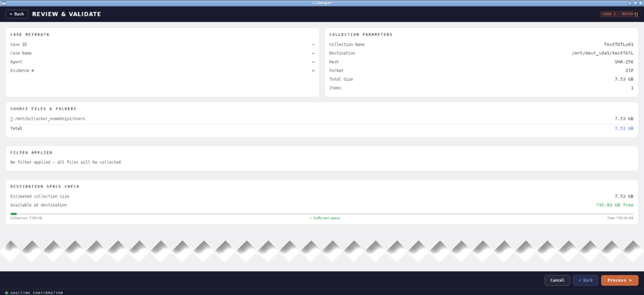Click the Sufficient space indicator
Screen dimensions: 644x295
[324, 218]
